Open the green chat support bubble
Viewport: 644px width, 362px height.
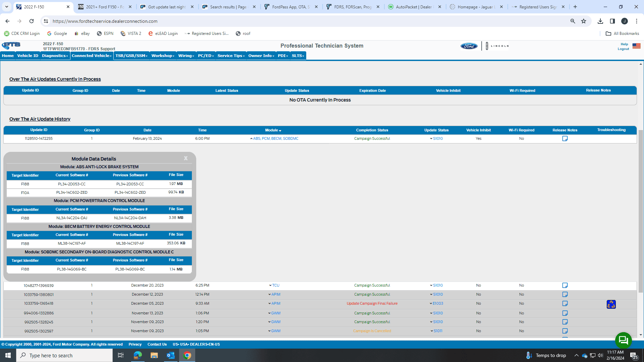click(623, 340)
